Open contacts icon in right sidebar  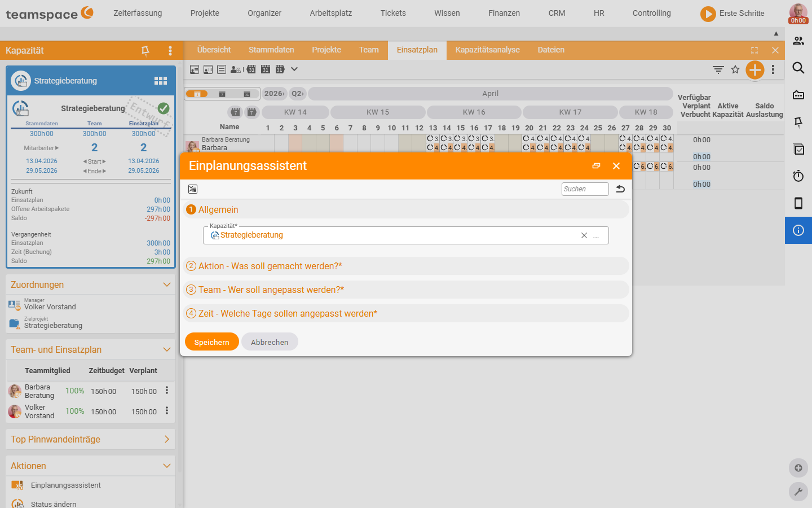point(798,41)
